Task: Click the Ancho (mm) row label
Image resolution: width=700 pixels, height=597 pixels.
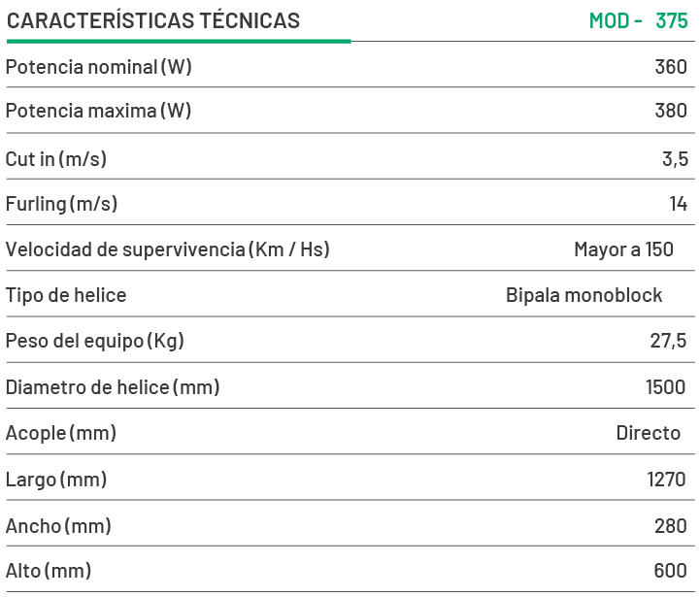Action: pyautogui.click(x=58, y=526)
